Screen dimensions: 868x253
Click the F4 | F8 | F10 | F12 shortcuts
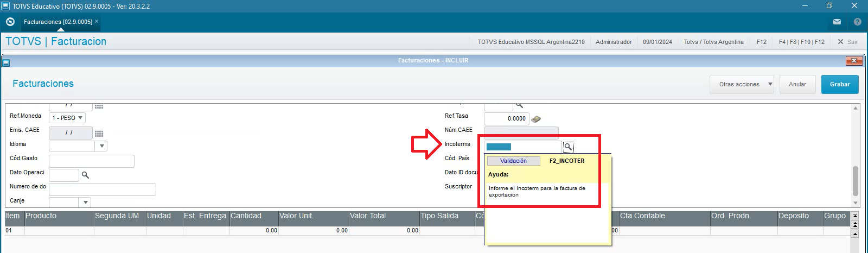pos(801,42)
